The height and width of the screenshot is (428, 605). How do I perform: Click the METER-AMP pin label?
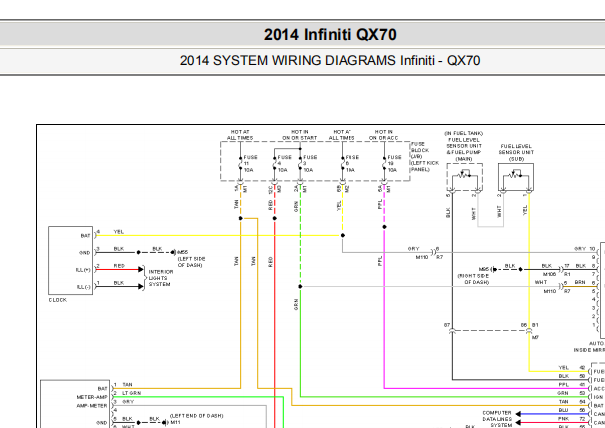click(92, 397)
